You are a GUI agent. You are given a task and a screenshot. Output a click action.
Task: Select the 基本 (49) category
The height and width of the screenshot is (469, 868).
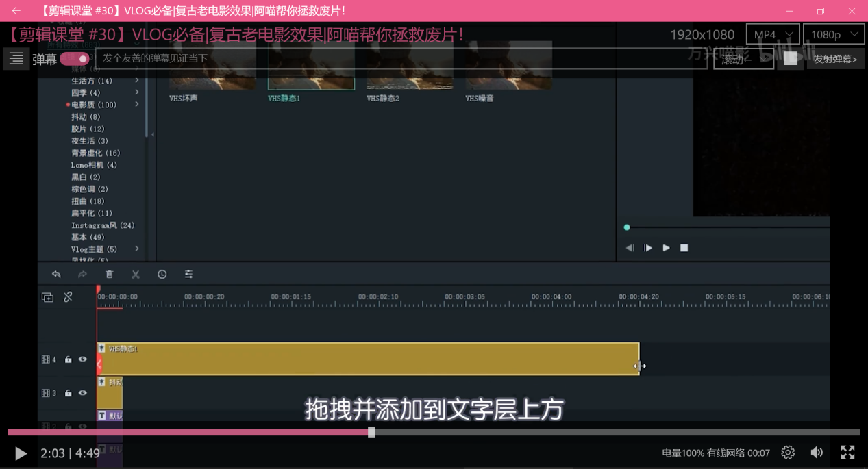[88, 237]
